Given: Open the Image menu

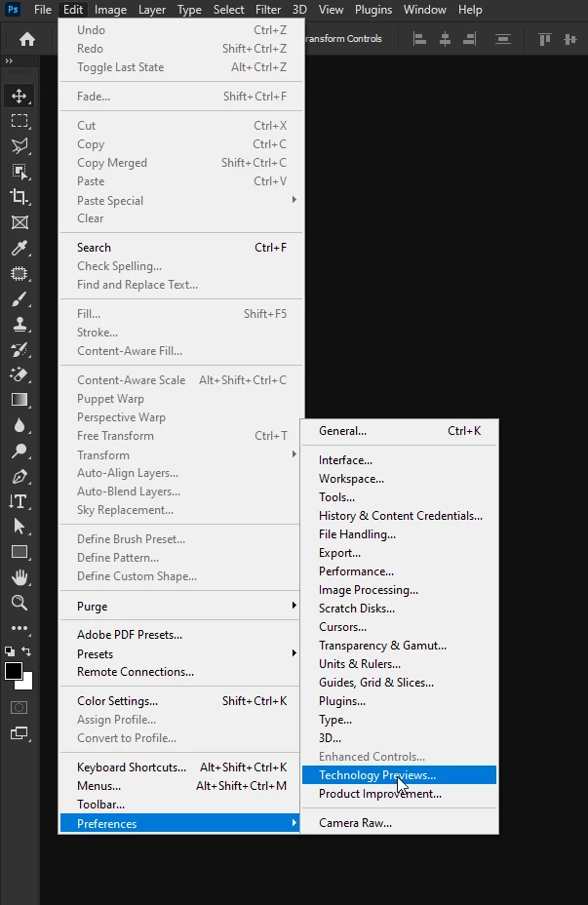Looking at the screenshot, I should 110,10.
